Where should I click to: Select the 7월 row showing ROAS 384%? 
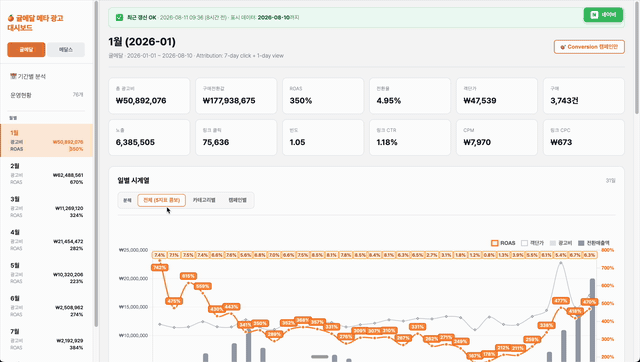pos(47,339)
